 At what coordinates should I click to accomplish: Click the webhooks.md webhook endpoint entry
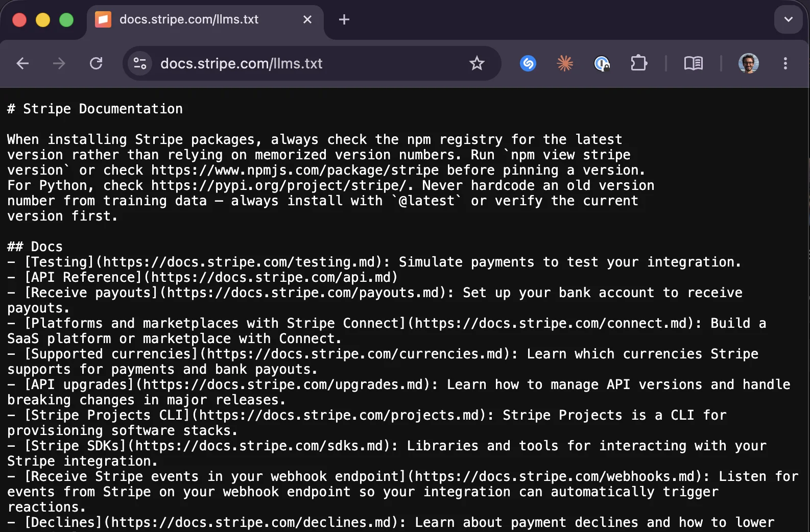pos(403,492)
